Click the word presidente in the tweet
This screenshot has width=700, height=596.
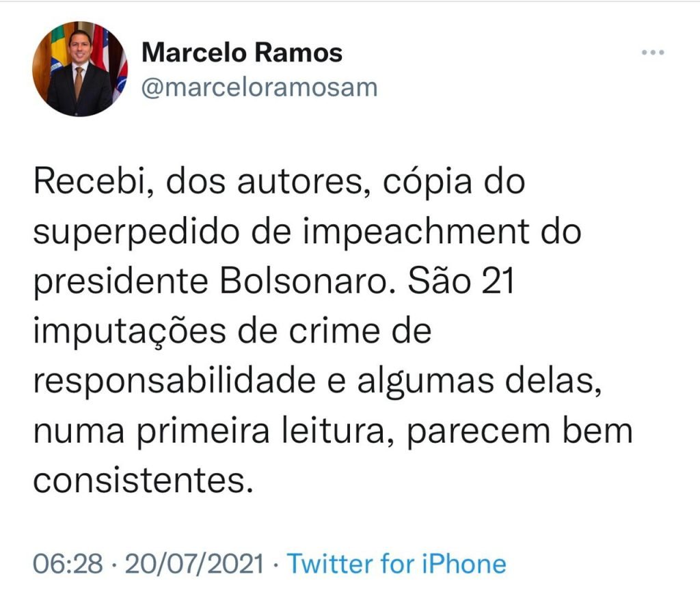121,282
